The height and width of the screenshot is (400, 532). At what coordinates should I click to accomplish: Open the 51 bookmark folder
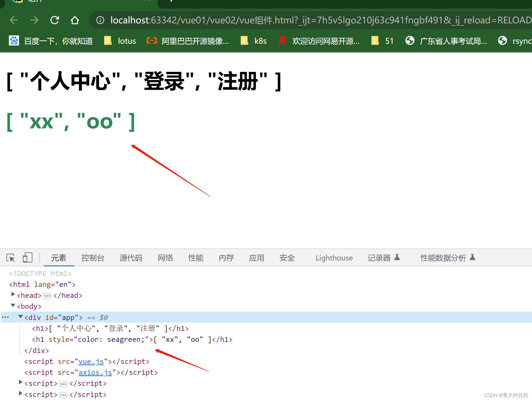tap(382, 41)
